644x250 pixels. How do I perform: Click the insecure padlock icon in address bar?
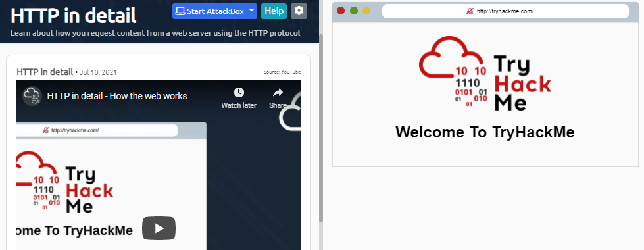tap(470, 11)
